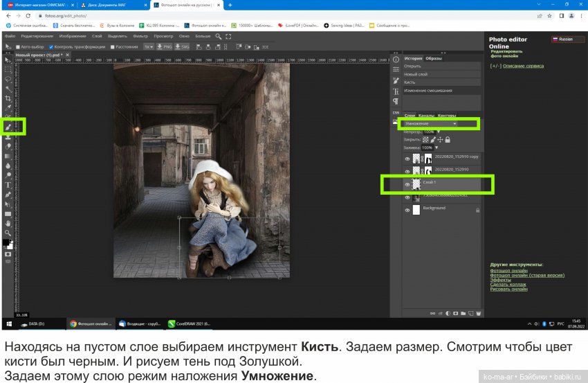Open the Умножение blend mode dropdown

pos(430,123)
